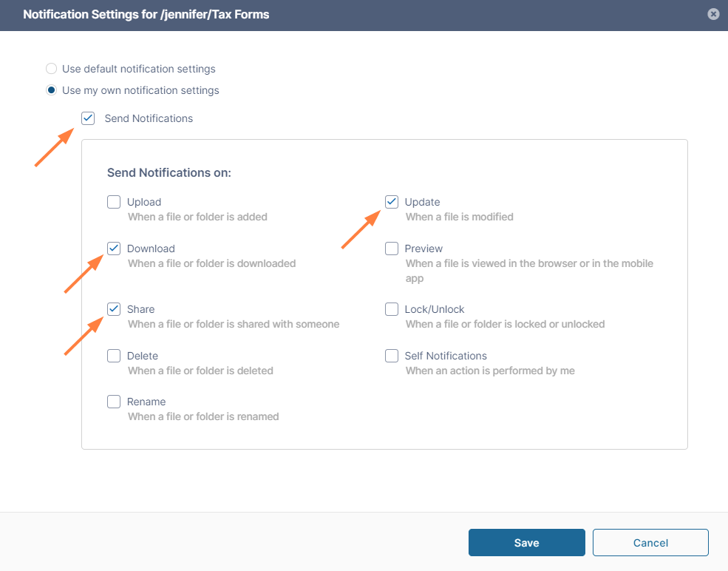Close the dialog with the X icon

712,14
